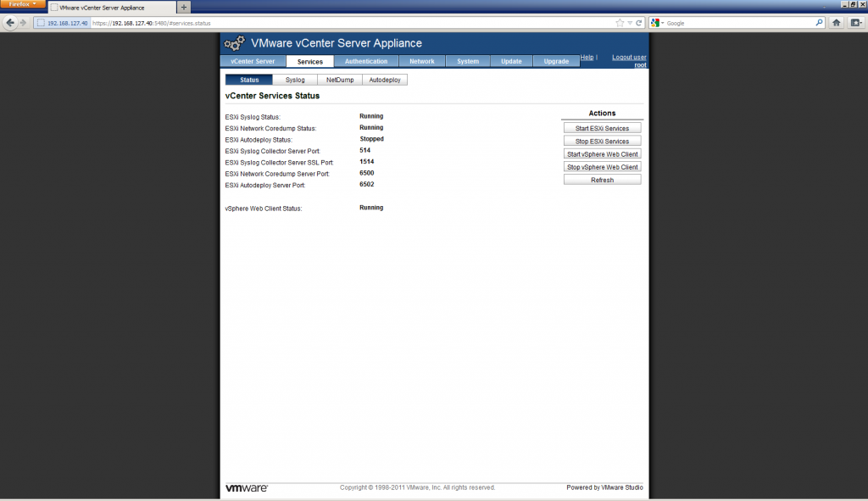Open the System tab
Screen dimensions: 868x501
pyautogui.click(x=468, y=61)
